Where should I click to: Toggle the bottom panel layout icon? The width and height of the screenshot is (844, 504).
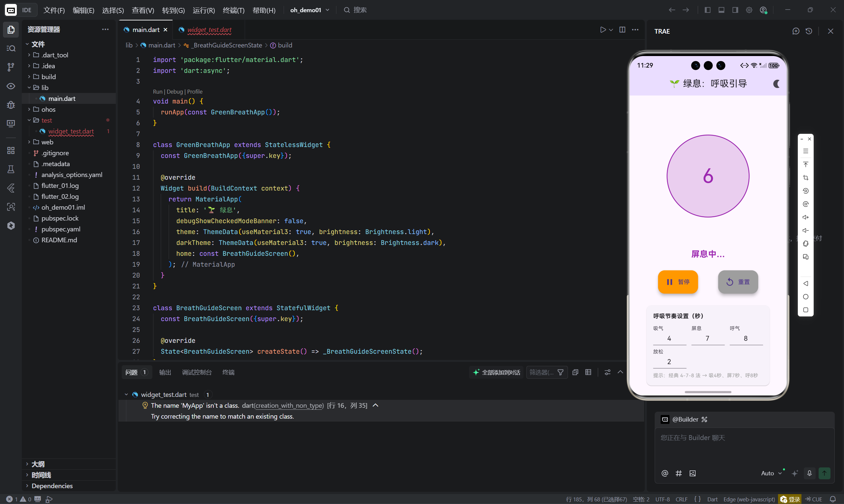pyautogui.click(x=721, y=10)
